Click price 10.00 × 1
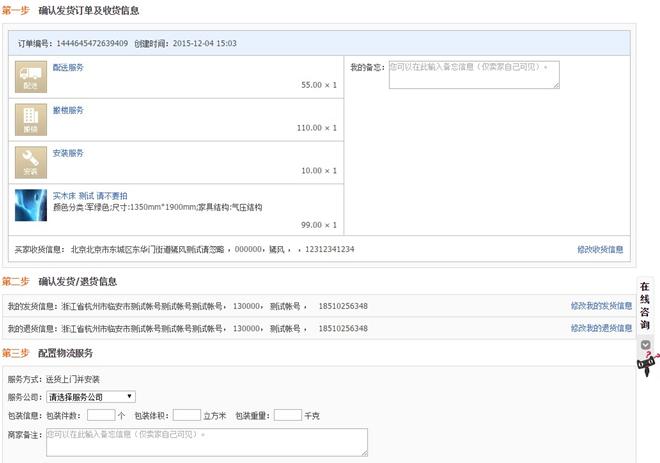Screen dimensions: 660x463 pos(319,171)
